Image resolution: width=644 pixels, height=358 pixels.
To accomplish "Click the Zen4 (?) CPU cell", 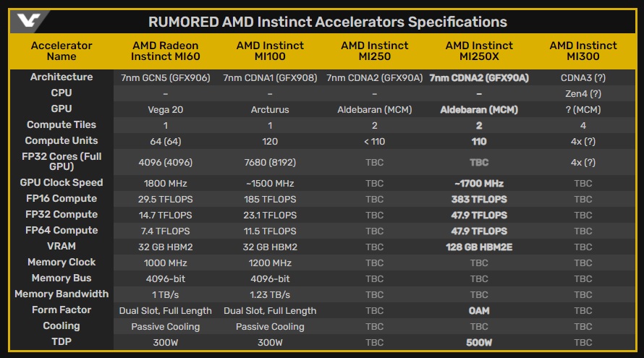I will (582, 93).
